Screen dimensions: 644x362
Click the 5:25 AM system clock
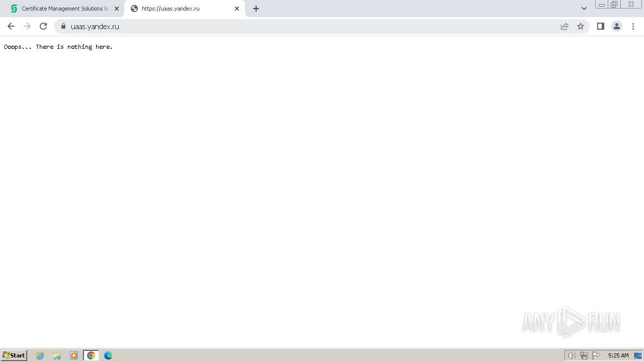click(x=618, y=355)
